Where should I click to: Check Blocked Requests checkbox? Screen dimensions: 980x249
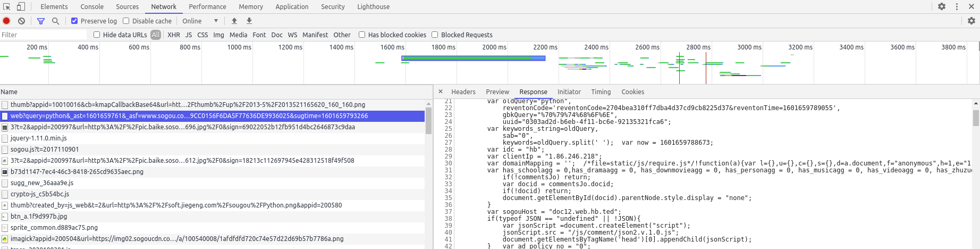click(x=435, y=35)
